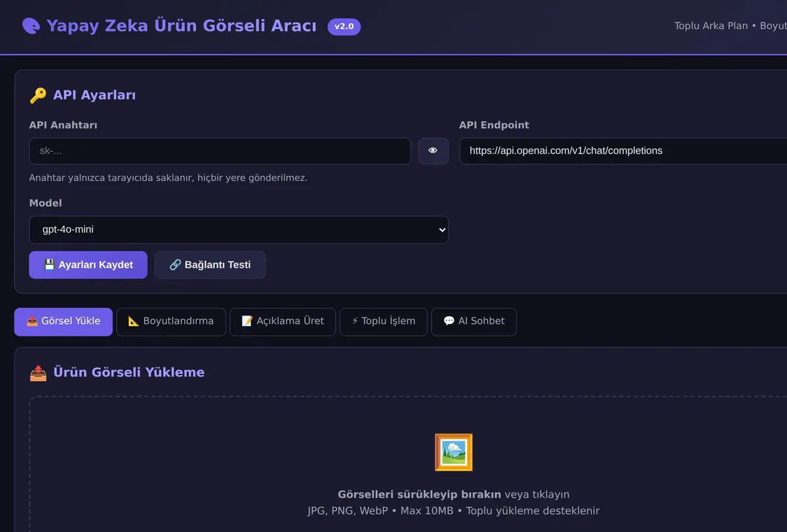Image resolution: width=787 pixels, height=532 pixels.
Task: Click the v2.0 version badge
Action: [x=344, y=27]
